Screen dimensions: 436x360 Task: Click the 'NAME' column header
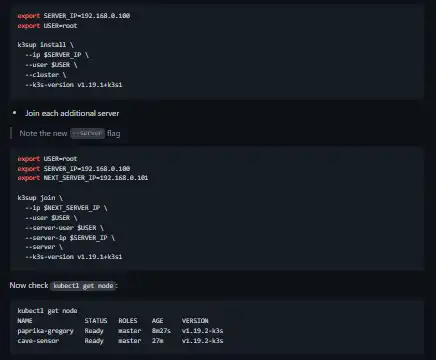pyautogui.click(x=25, y=321)
